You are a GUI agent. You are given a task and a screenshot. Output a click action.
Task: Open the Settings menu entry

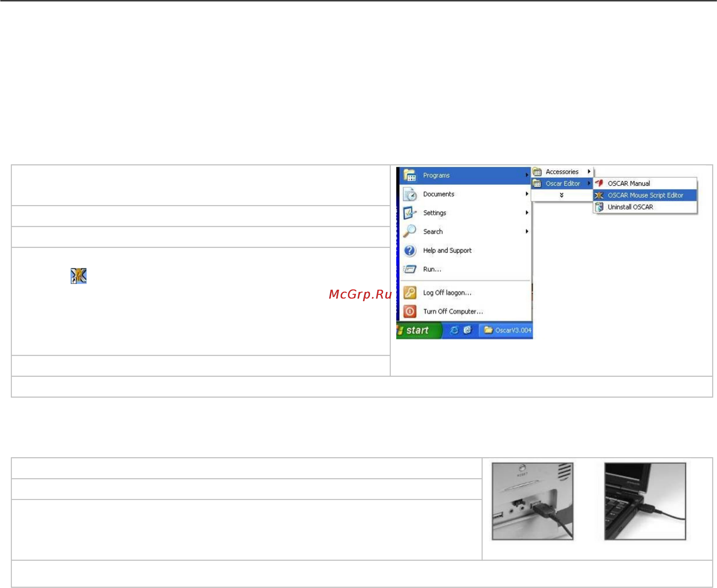pos(465,213)
